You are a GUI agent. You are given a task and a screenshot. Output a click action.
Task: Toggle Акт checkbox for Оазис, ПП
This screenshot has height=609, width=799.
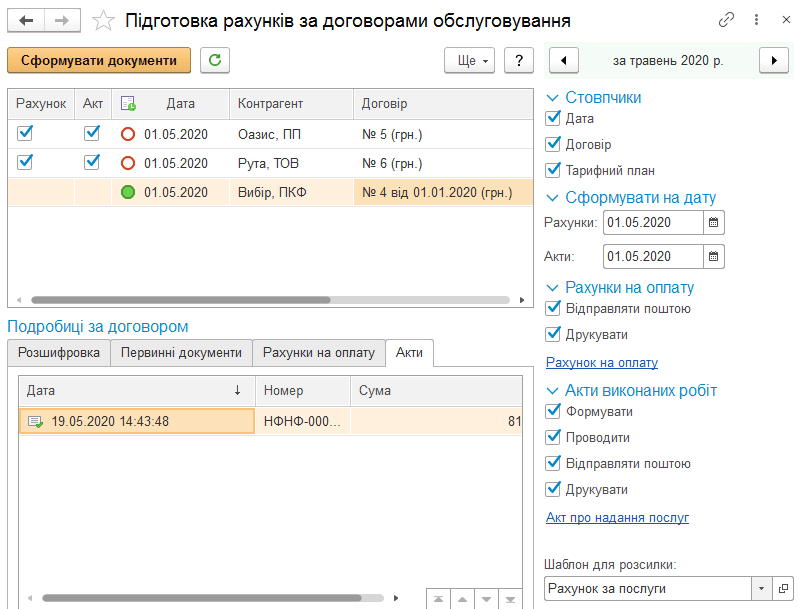click(92, 134)
